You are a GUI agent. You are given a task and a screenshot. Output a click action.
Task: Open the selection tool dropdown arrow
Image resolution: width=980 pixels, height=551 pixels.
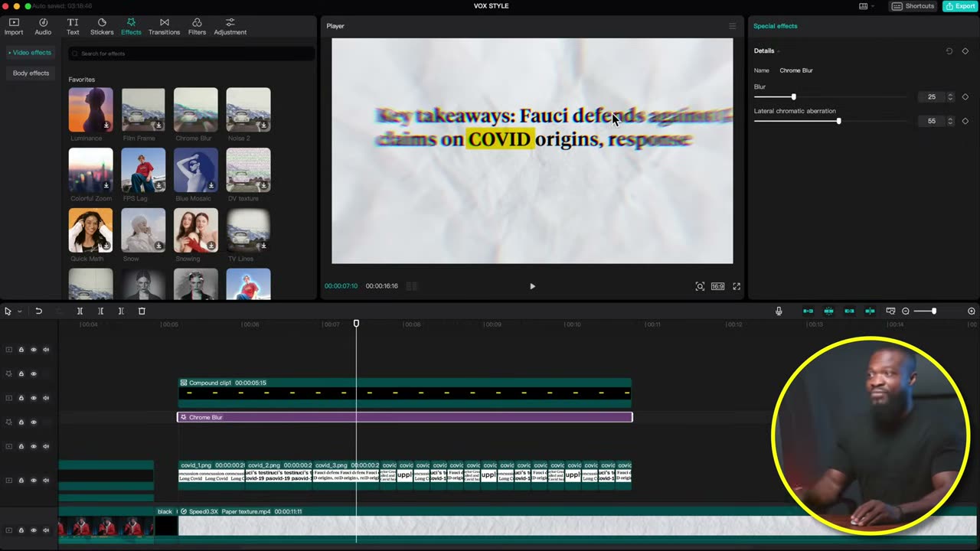[x=19, y=311]
